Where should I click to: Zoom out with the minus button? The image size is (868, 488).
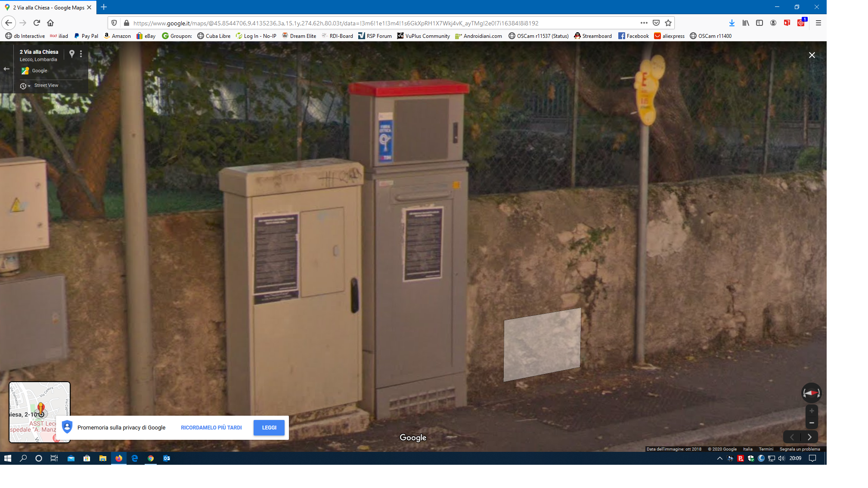812,423
